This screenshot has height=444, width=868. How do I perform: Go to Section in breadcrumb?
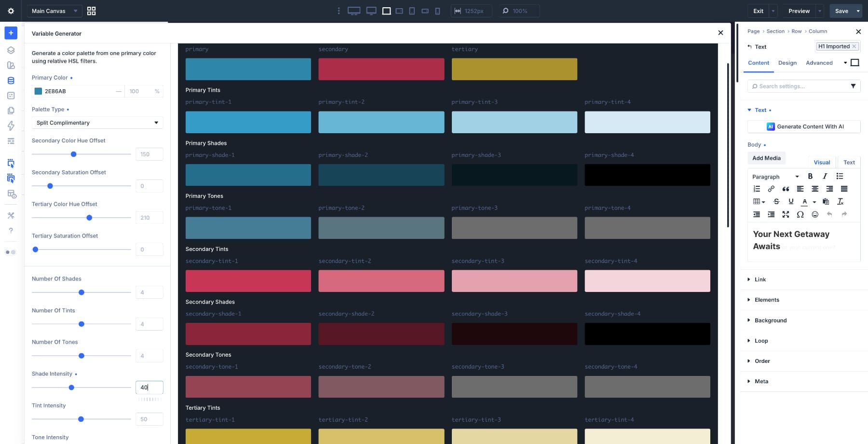tap(775, 31)
